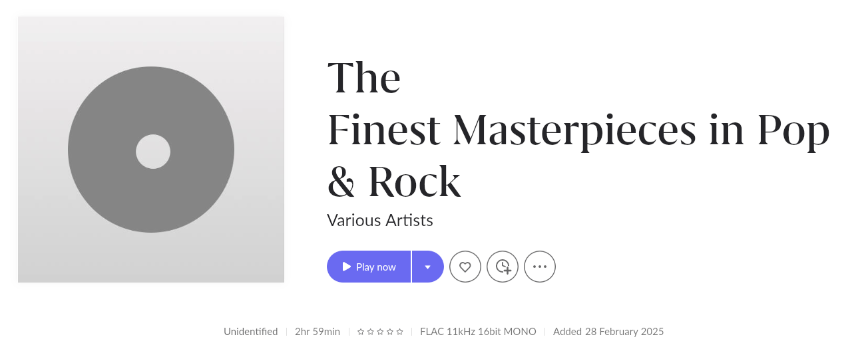Set the rating to three stars
This screenshot has width=868, height=357.
380,332
